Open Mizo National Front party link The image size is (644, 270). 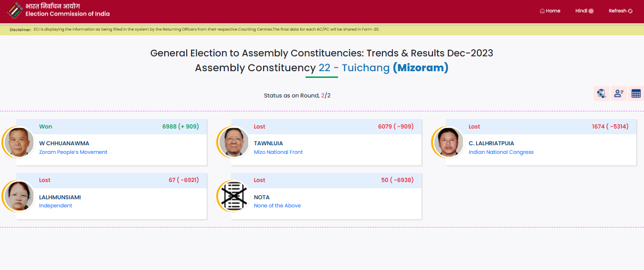coord(278,152)
